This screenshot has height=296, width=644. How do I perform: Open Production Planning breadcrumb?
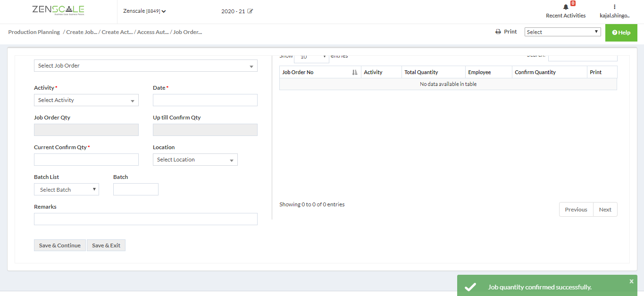click(x=34, y=32)
